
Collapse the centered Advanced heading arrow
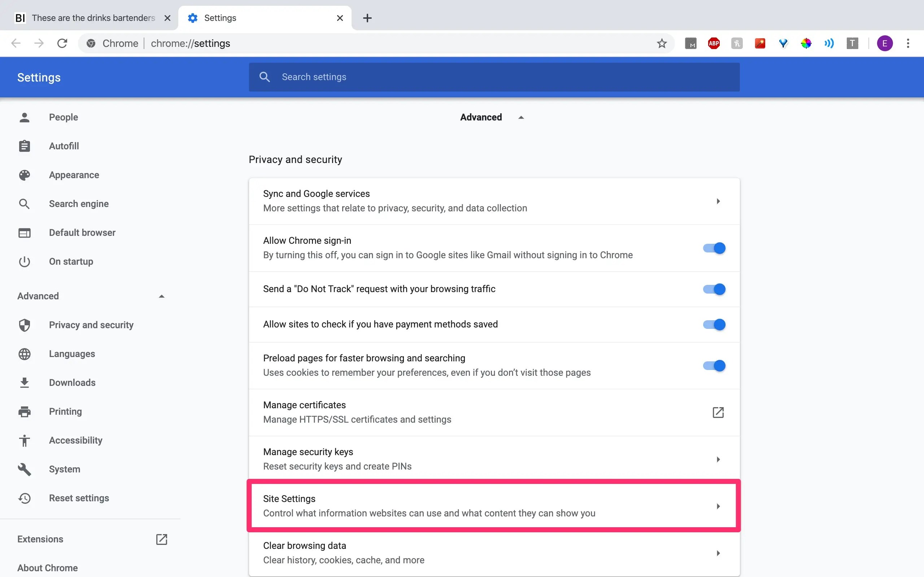521,118
